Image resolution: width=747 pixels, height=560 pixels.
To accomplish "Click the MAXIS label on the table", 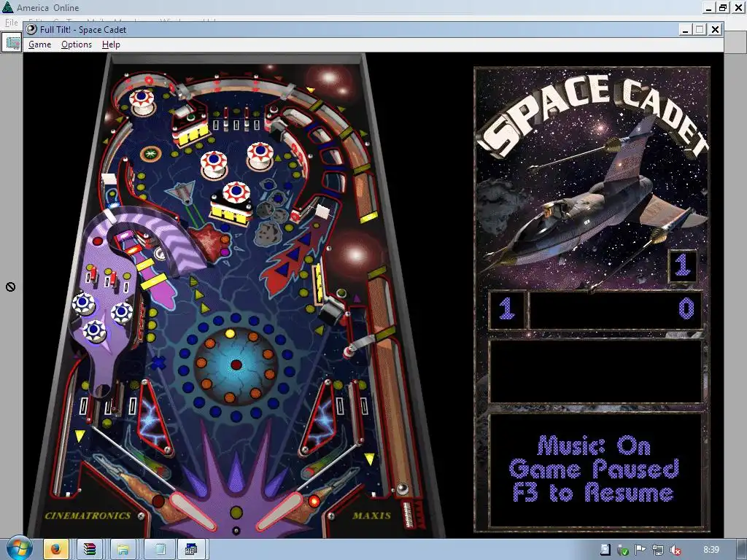I will (x=371, y=516).
